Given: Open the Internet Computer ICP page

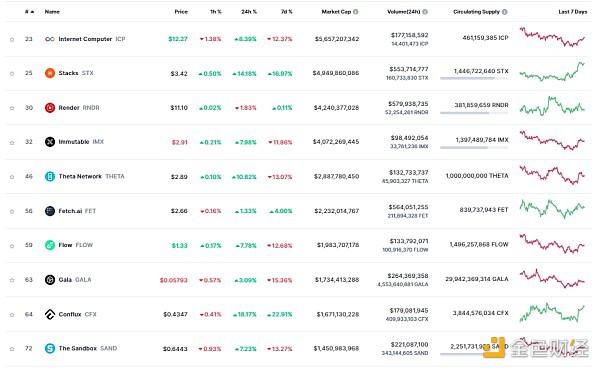Looking at the screenshot, I should (x=92, y=39).
